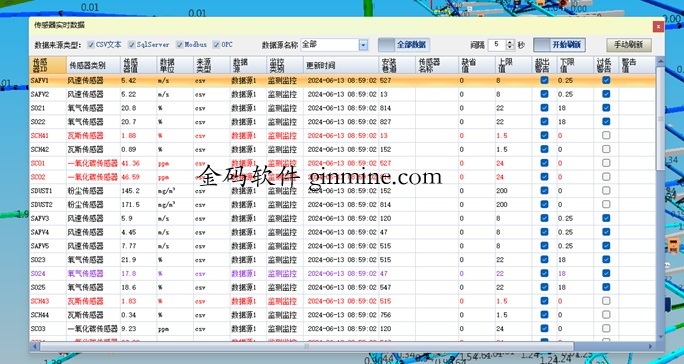Image resolution: width=684 pixels, height=364 pixels.
Task: Select purple row SO24
Action: tap(342, 274)
